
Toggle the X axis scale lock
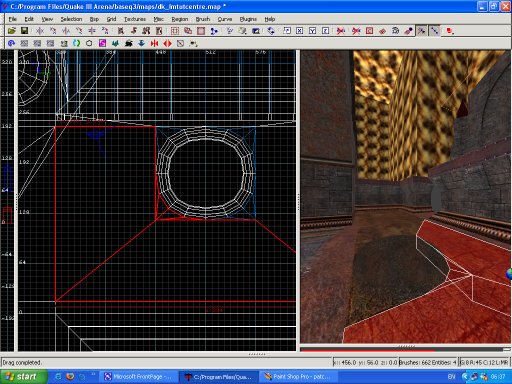[x=300, y=31]
